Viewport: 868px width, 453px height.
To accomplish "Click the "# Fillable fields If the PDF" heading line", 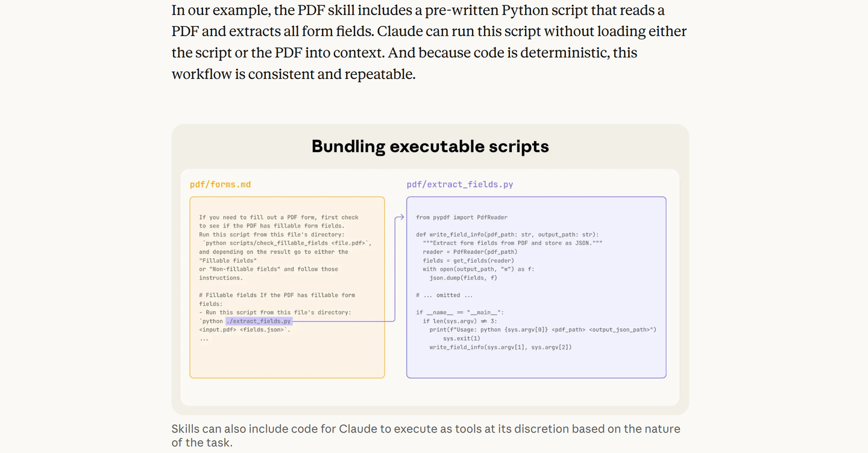I will pos(277,295).
